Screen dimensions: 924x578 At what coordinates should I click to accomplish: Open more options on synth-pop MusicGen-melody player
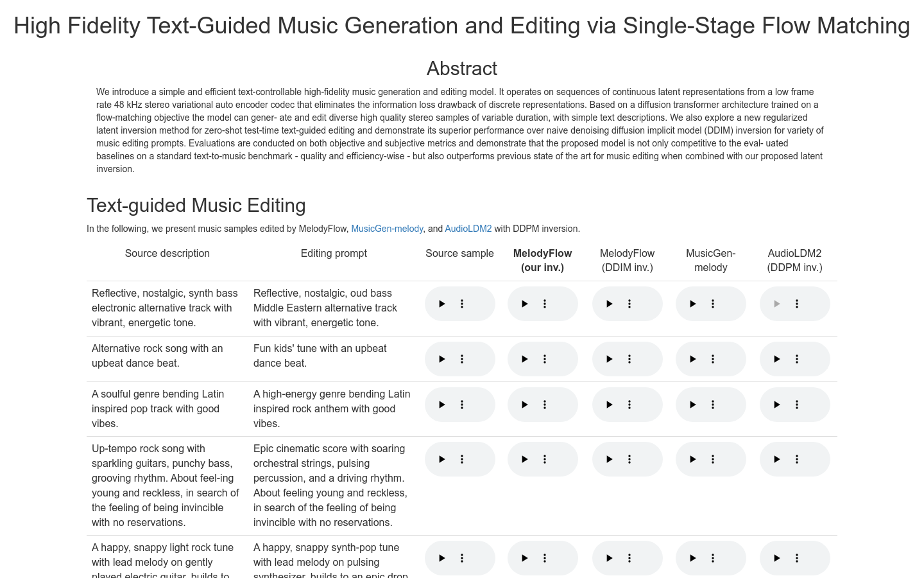click(713, 558)
